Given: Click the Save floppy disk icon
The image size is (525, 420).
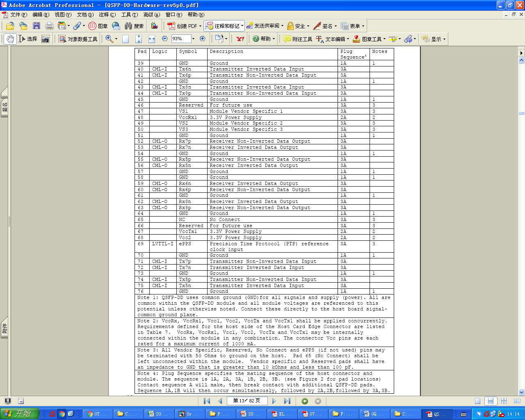Looking at the screenshot, I should click(x=37, y=26).
